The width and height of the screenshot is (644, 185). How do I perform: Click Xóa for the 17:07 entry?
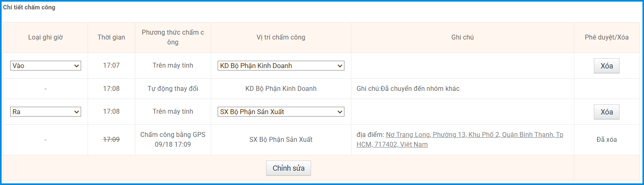[607, 66]
